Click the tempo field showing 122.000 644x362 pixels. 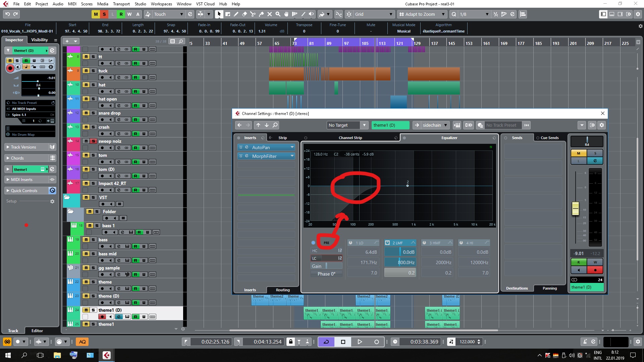[467, 342]
